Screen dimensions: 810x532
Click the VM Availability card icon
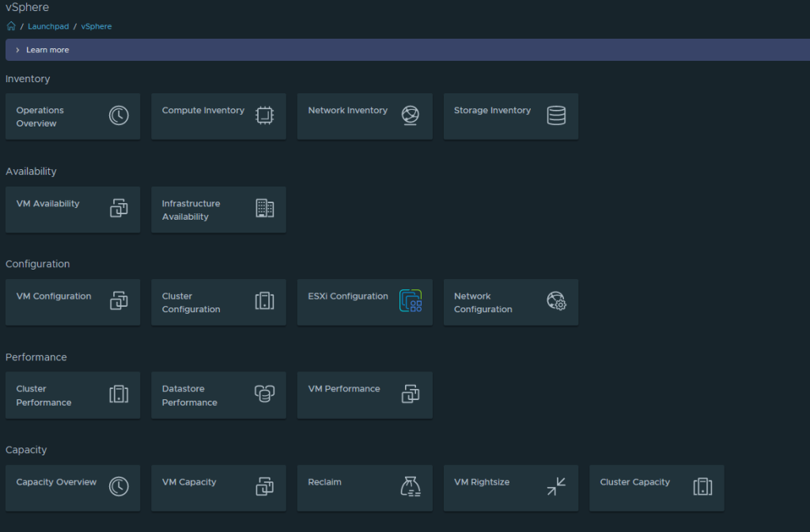point(119,209)
